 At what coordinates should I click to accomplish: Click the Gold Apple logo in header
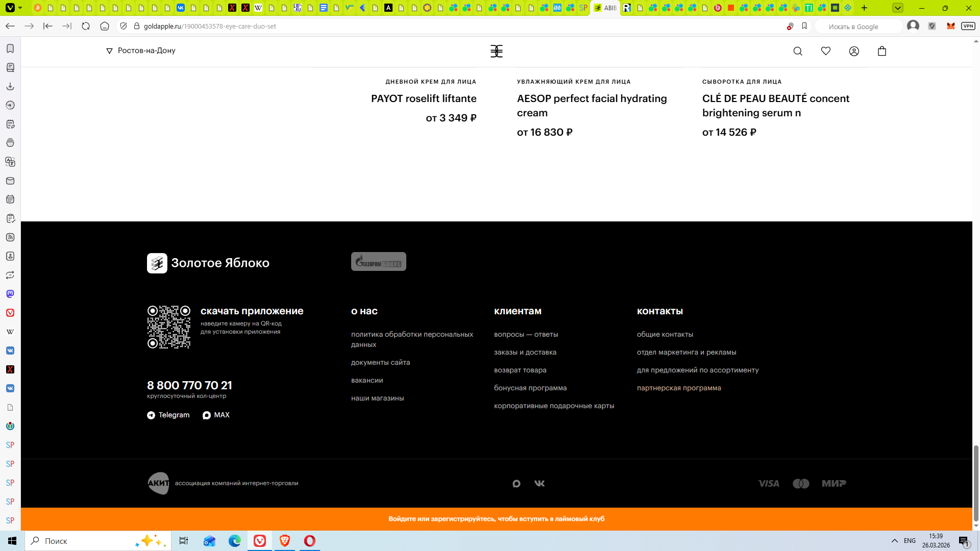pyautogui.click(x=496, y=51)
